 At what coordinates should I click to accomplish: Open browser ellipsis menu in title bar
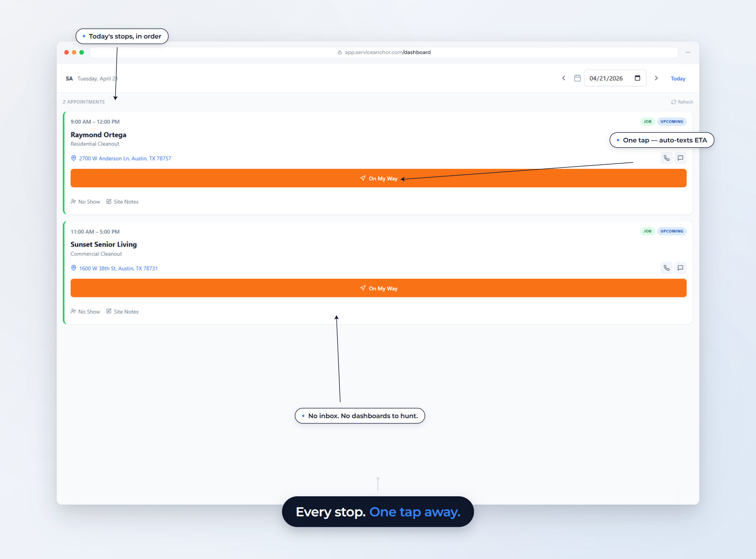(x=688, y=53)
